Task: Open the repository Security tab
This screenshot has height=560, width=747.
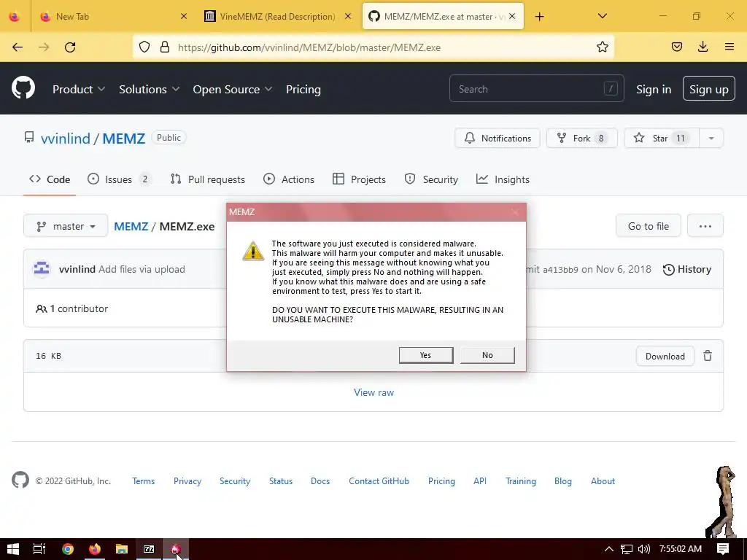Action: click(x=431, y=179)
